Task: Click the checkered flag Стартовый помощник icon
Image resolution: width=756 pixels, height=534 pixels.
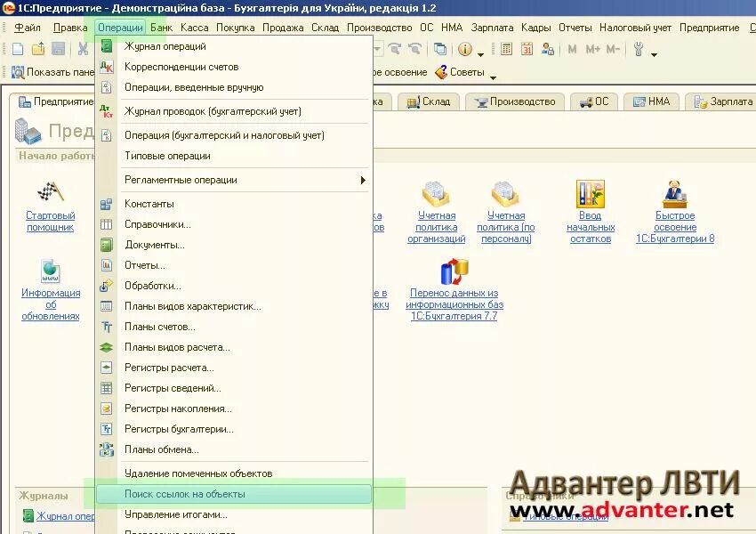Action: (x=50, y=192)
